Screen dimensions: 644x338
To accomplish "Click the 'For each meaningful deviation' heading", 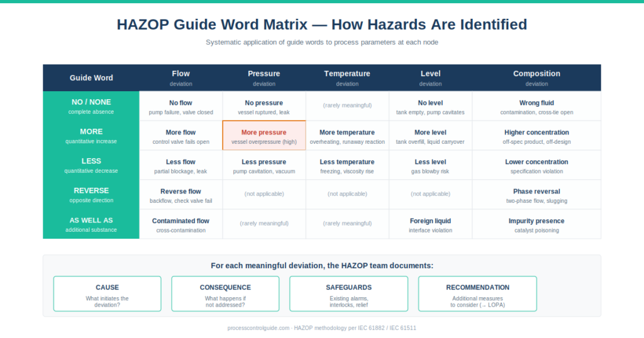I will [x=322, y=265].
